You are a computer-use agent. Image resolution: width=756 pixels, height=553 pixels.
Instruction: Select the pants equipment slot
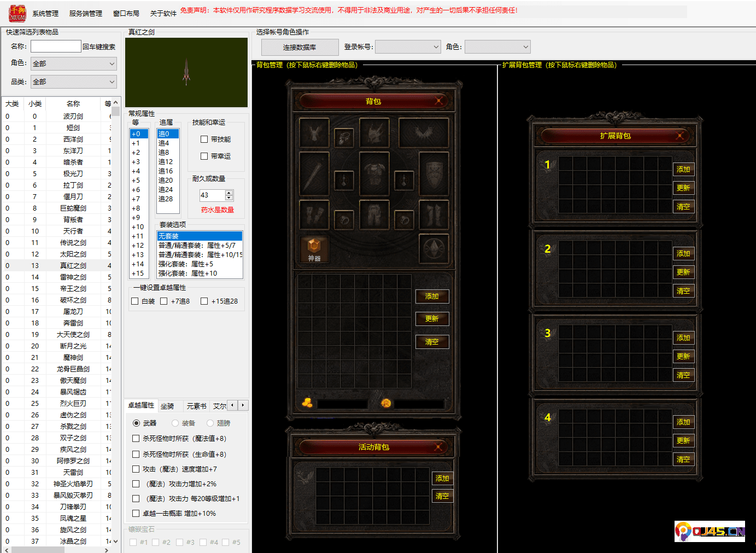374,214
